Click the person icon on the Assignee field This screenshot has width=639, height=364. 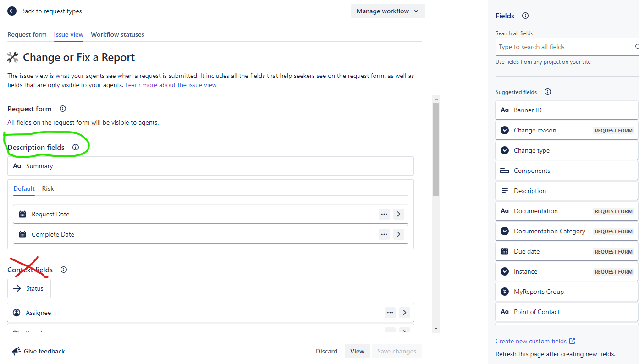tap(17, 312)
